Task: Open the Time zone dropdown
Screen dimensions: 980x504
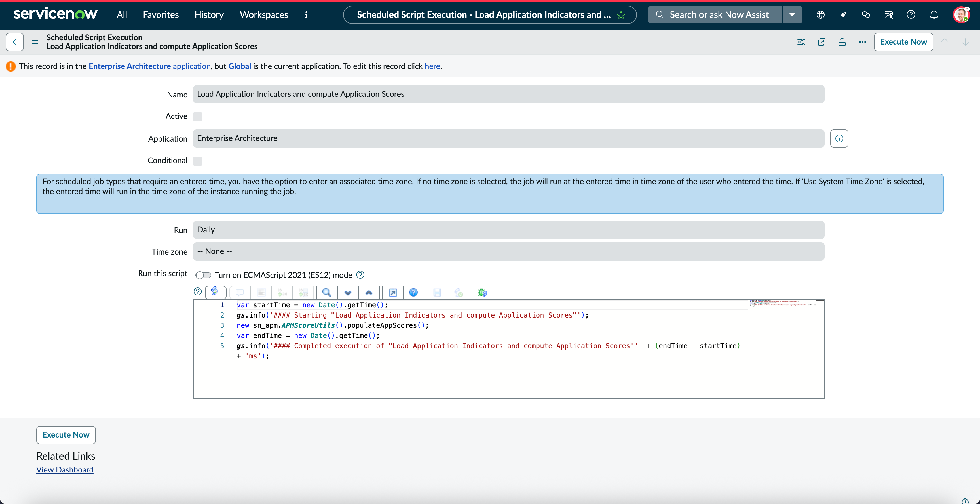Action: tap(508, 251)
